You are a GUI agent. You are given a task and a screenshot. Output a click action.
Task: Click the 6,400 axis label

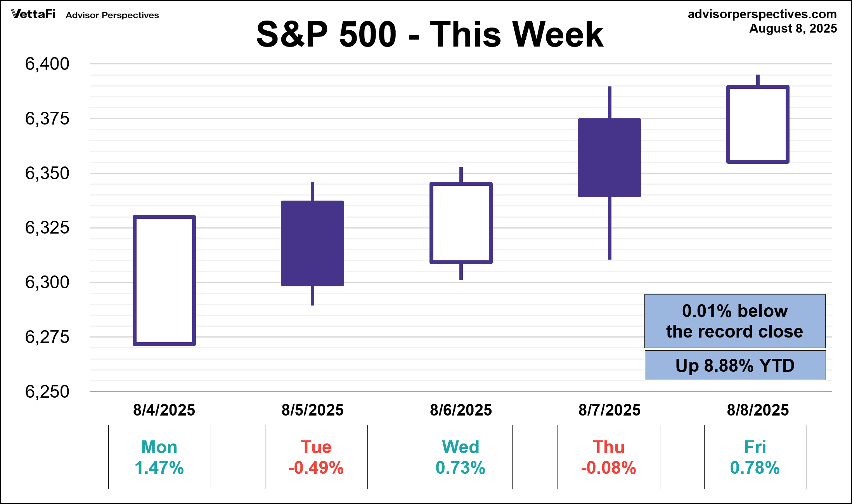(47, 64)
